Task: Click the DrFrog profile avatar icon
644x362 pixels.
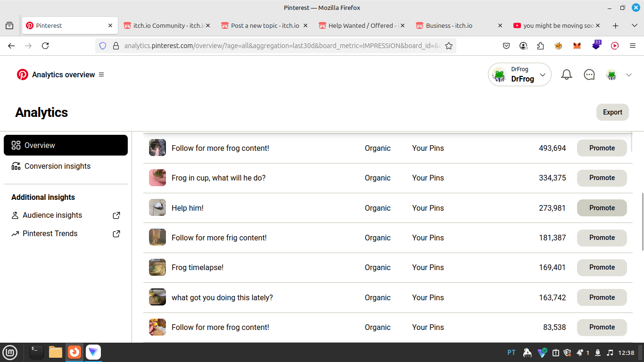Action: [611, 74]
